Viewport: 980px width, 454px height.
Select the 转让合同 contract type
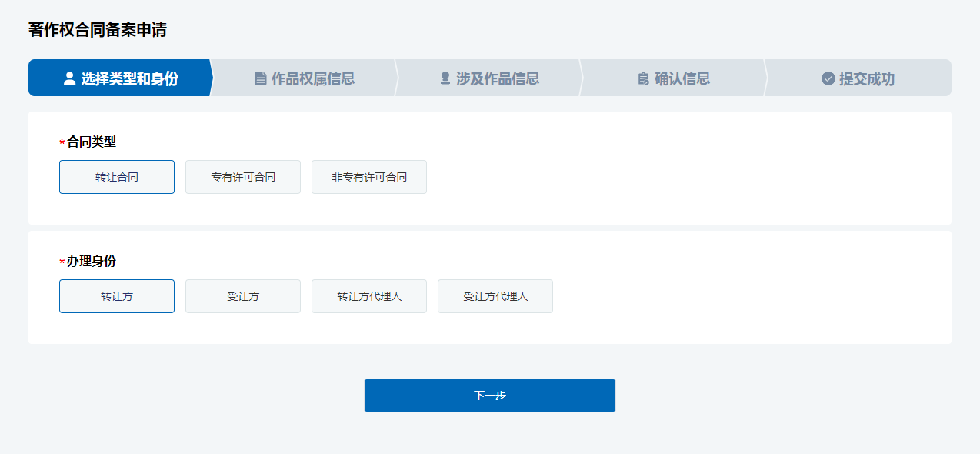click(x=116, y=176)
